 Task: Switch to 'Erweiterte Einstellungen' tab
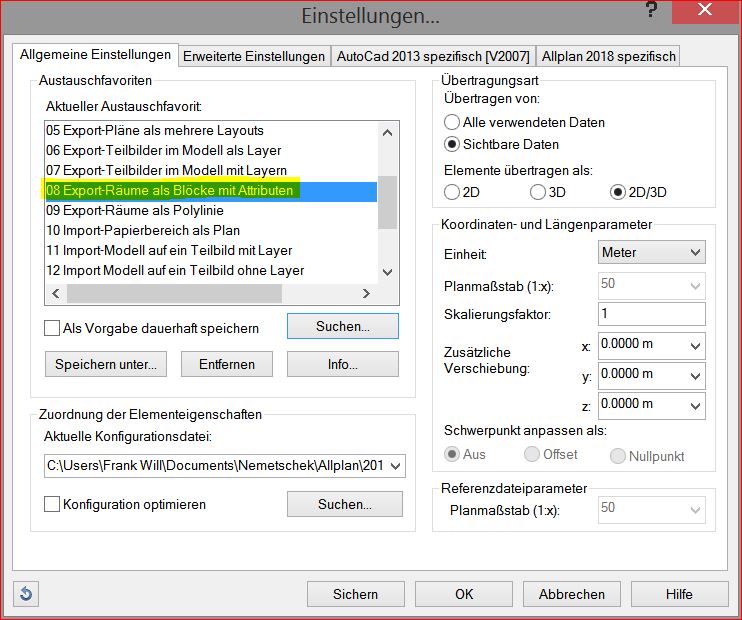254,56
